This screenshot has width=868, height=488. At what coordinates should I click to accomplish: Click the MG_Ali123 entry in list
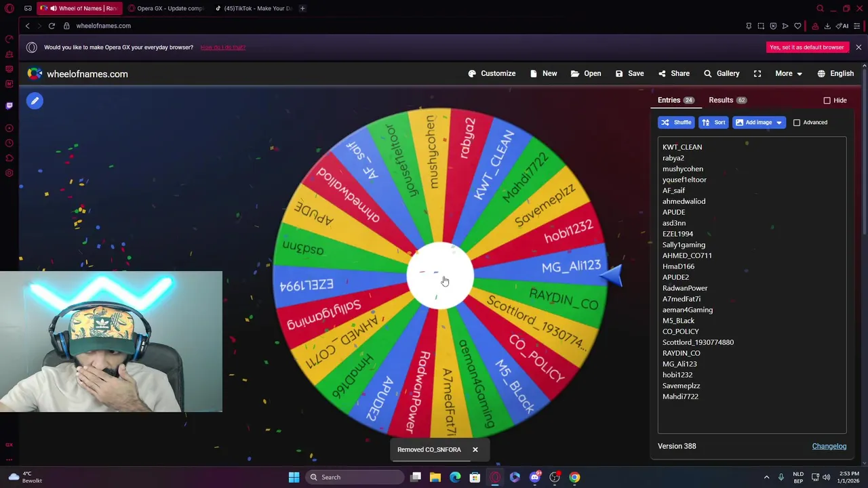coord(679,364)
